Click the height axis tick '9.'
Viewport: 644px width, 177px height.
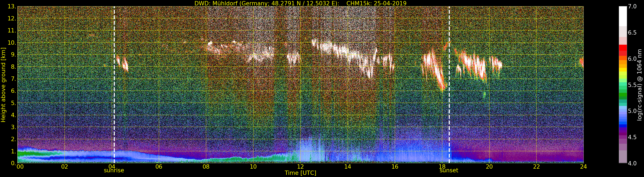(x=13, y=55)
